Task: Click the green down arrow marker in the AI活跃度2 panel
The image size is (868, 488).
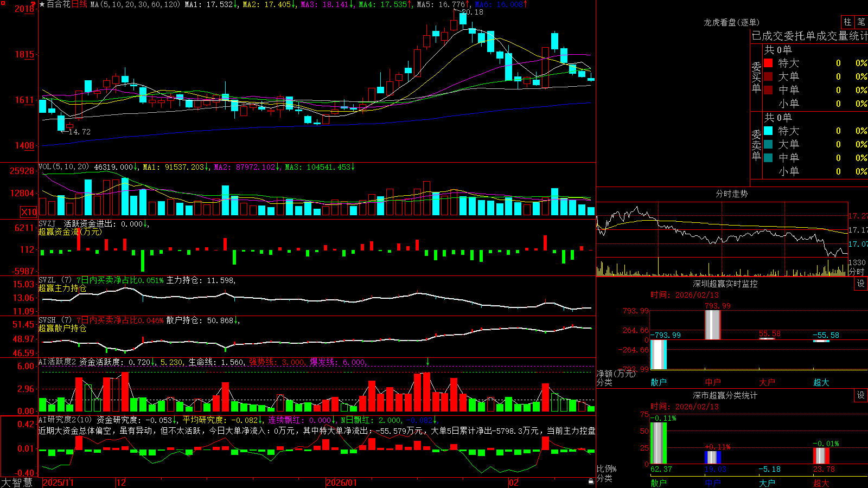Action: (428, 362)
